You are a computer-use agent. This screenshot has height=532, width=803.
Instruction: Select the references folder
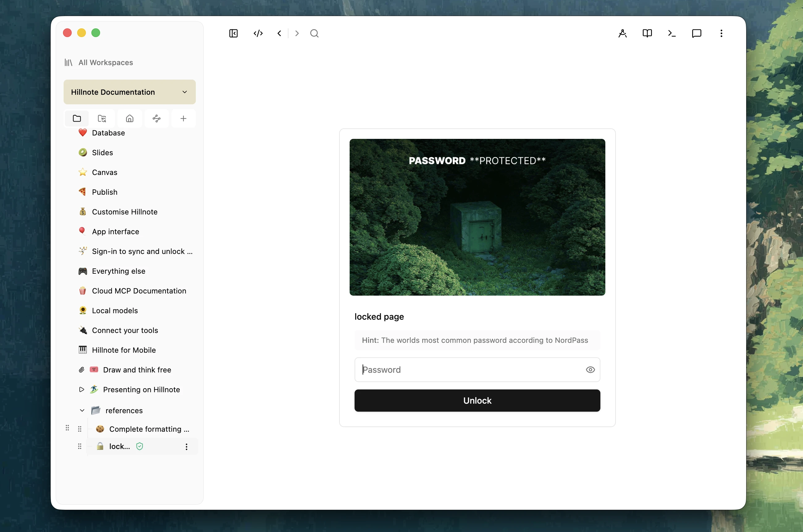click(x=124, y=410)
